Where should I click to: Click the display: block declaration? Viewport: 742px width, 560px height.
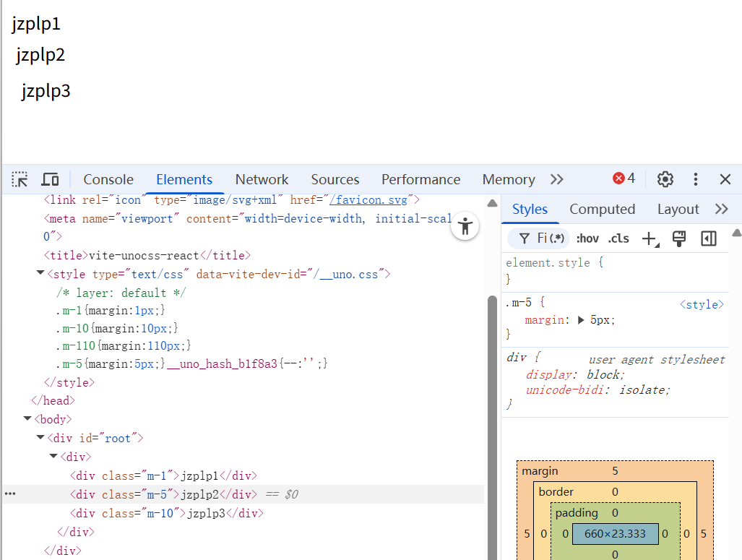point(575,374)
